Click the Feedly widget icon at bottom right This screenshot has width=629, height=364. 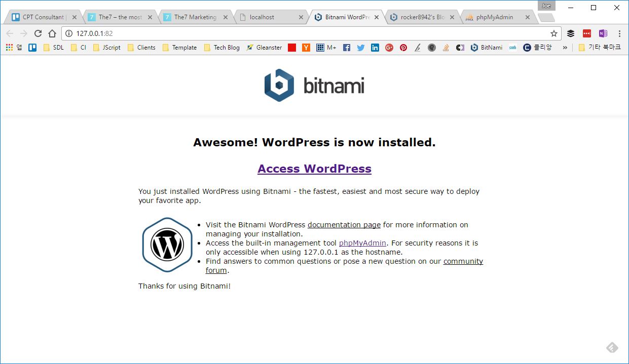point(612,347)
